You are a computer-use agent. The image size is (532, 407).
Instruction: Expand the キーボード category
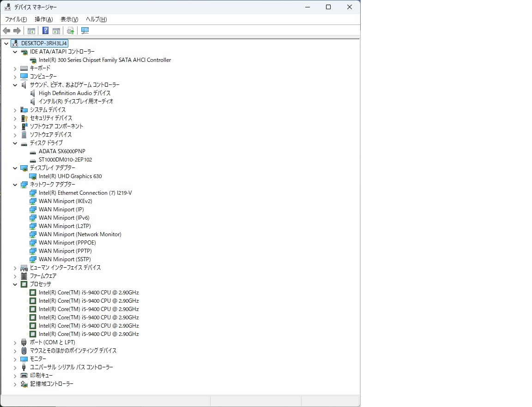[x=15, y=68]
